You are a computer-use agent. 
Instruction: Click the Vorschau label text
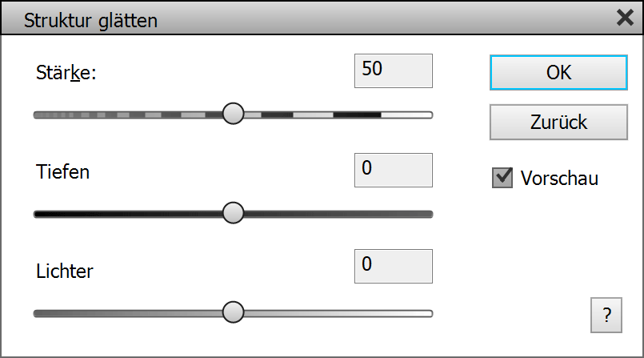(558, 178)
